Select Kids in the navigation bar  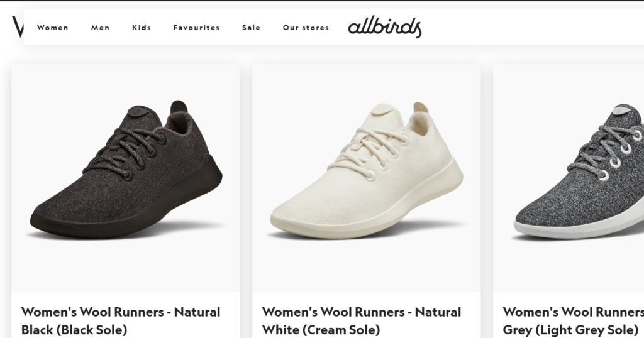point(142,28)
